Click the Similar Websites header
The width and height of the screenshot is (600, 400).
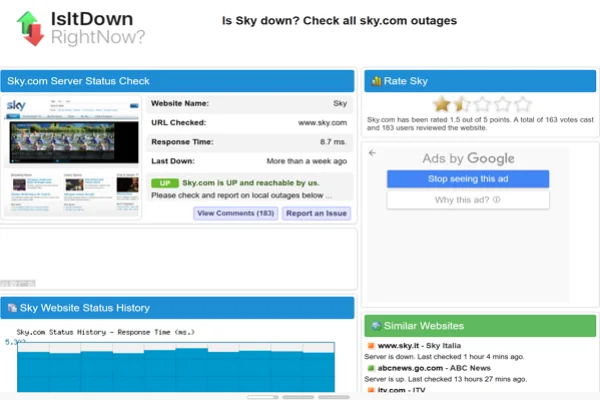[480, 326]
